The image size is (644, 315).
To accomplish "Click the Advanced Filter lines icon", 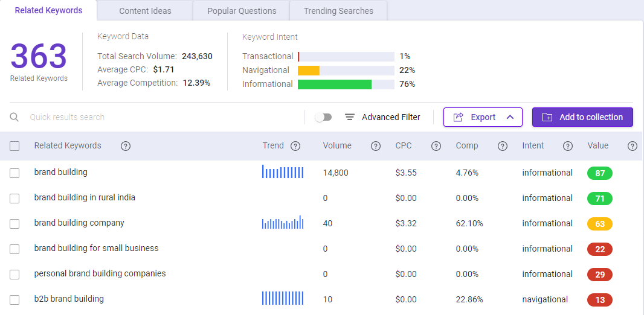I will (350, 117).
